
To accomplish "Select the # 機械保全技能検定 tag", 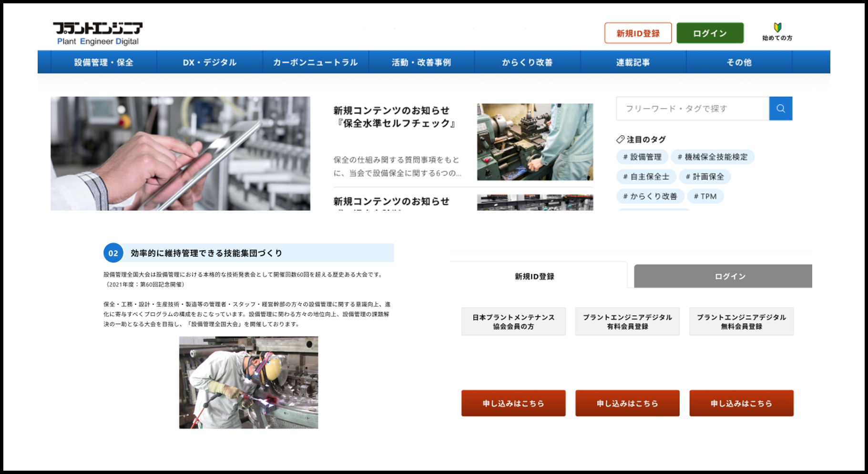I will (x=712, y=157).
